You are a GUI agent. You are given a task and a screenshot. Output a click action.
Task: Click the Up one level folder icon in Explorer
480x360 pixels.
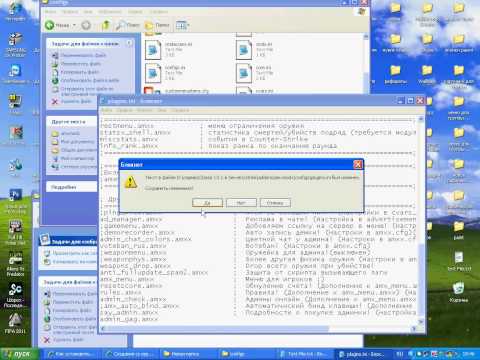[106, 25]
